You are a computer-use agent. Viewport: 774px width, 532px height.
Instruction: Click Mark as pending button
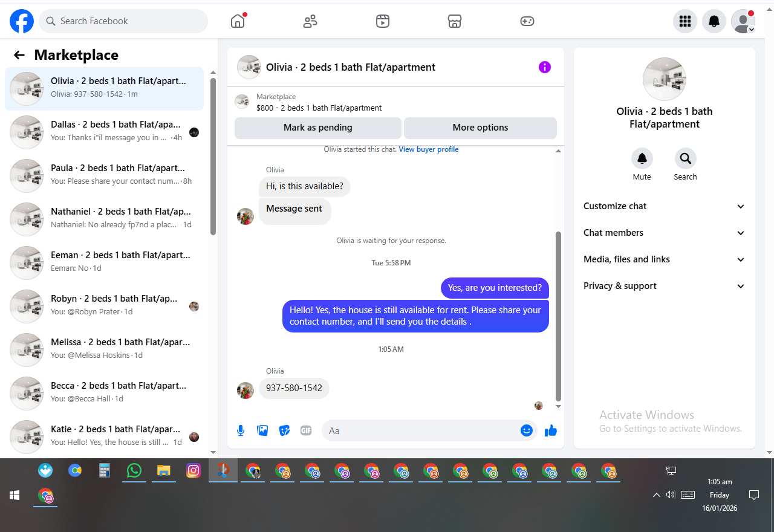coord(318,128)
